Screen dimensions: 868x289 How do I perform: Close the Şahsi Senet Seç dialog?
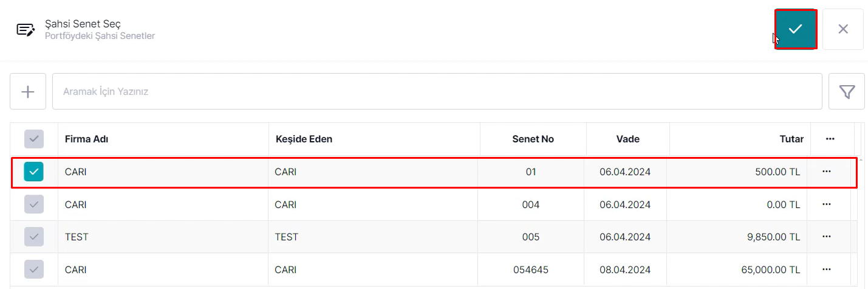(843, 29)
